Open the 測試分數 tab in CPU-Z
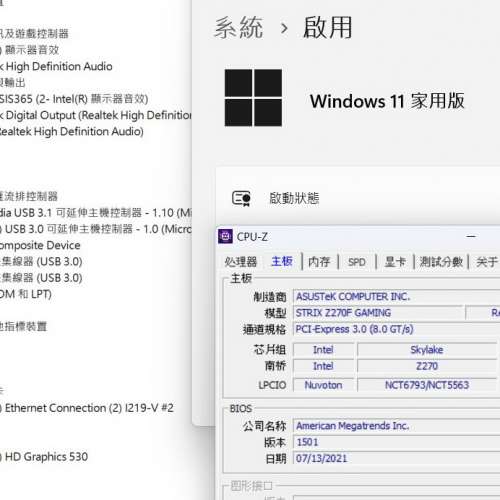This screenshot has height=500, width=500. tap(441, 262)
